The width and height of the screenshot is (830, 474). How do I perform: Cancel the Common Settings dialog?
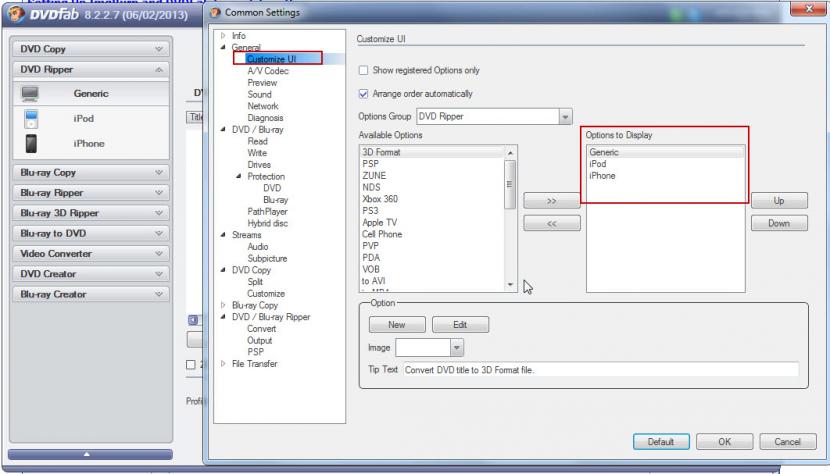coord(787,441)
